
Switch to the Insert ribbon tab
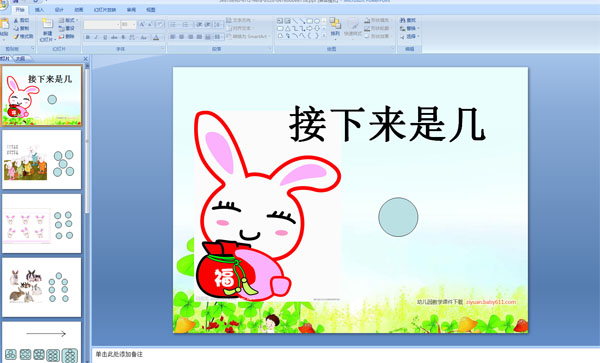point(39,10)
